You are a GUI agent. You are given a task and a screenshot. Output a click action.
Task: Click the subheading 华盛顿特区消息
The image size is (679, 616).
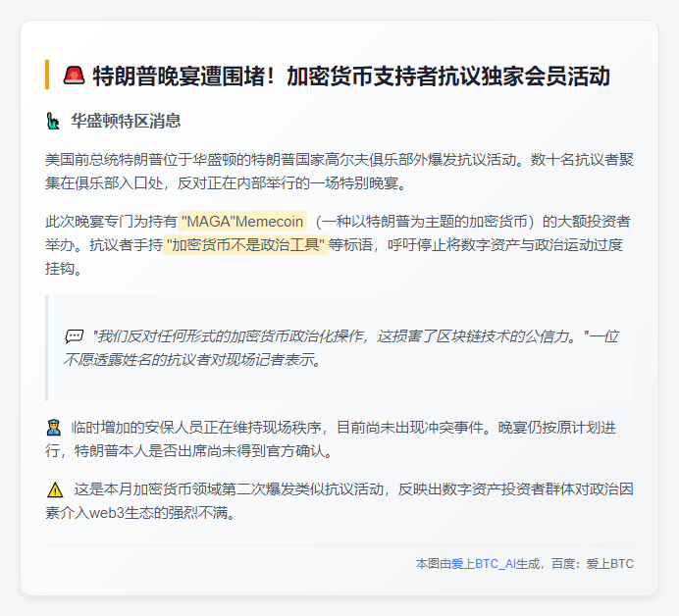click(126, 121)
